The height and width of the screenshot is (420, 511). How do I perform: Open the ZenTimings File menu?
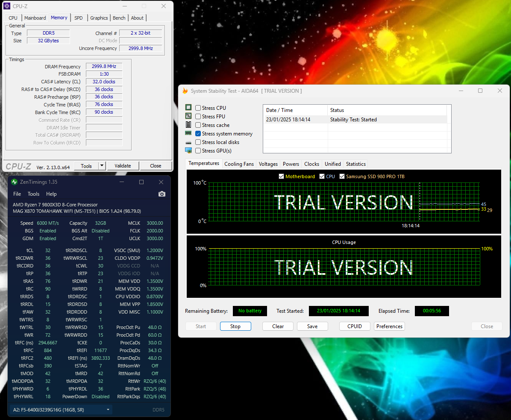[x=17, y=194]
